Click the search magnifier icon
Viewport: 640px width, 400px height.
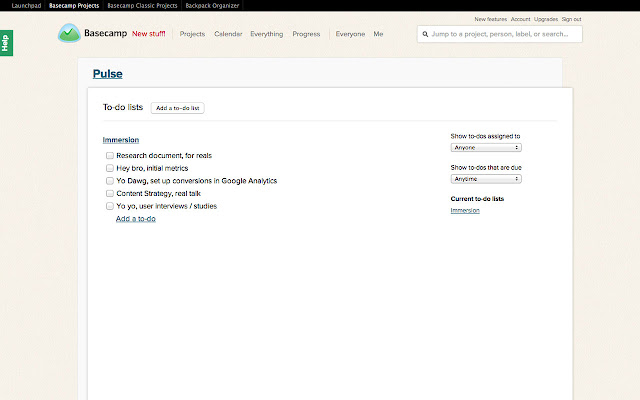coord(425,34)
